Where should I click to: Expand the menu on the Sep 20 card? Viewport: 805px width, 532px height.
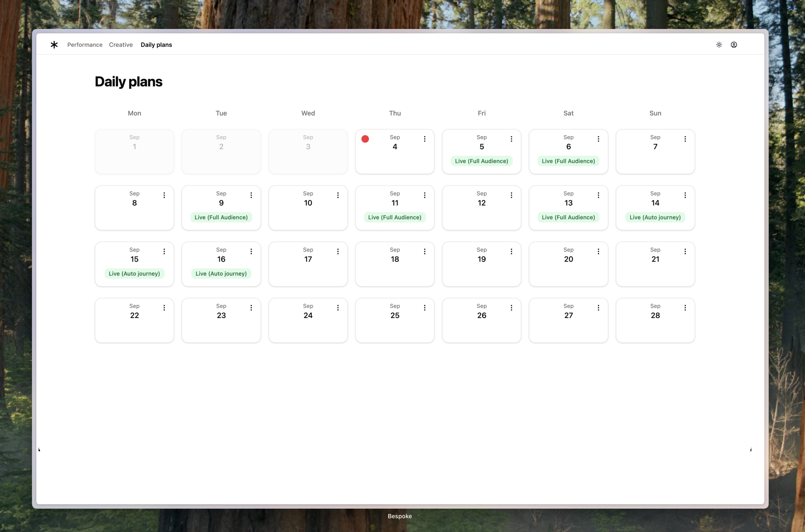tap(598, 251)
